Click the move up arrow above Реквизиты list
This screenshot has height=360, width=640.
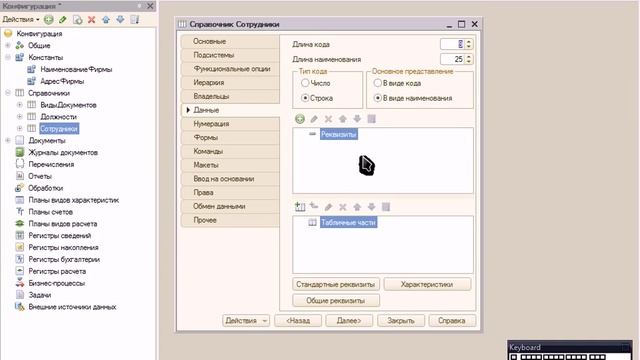tap(342, 119)
